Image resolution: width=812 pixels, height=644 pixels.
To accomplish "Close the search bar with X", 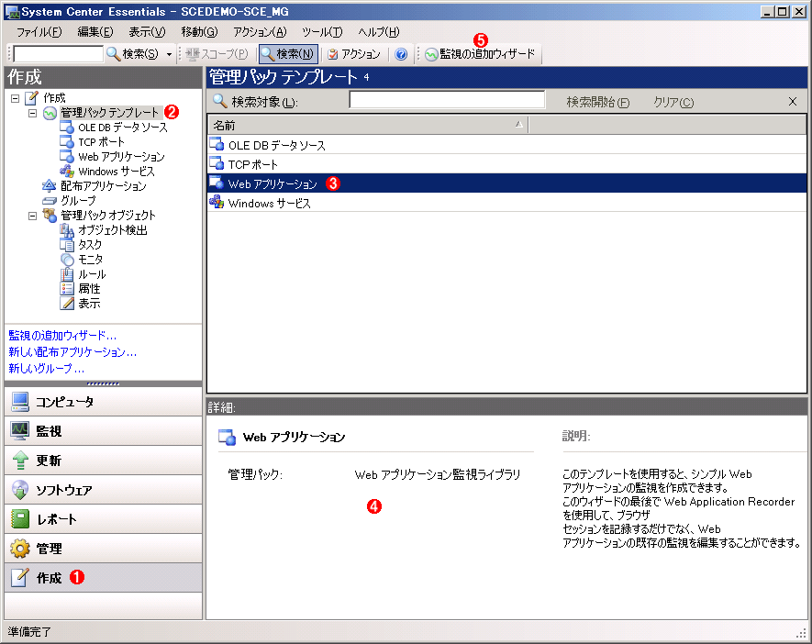I will 793,102.
